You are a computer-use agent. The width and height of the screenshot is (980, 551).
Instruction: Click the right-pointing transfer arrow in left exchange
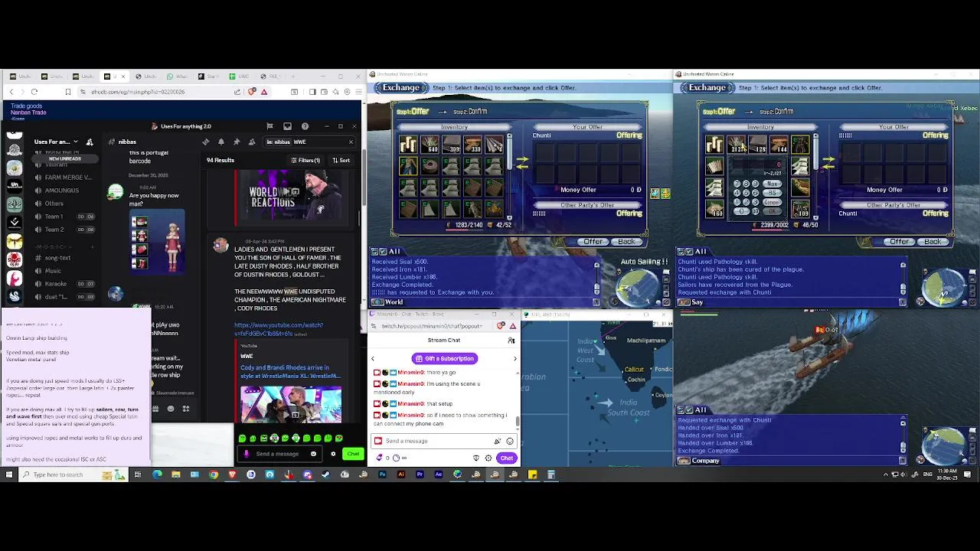[x=522, y=159]
